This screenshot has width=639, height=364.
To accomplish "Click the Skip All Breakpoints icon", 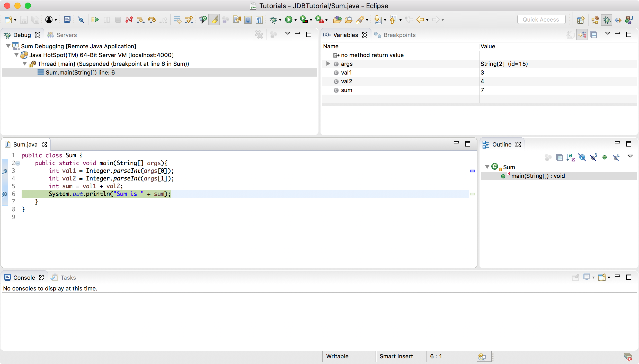I will tap(81, 20).
